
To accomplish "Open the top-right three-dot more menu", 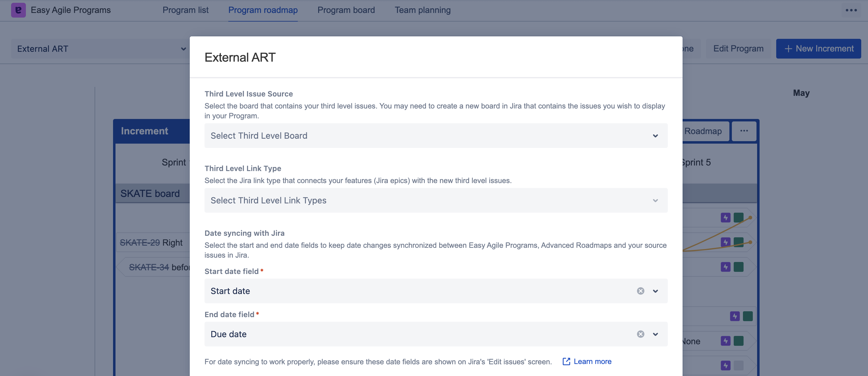I will pos(851,10).
